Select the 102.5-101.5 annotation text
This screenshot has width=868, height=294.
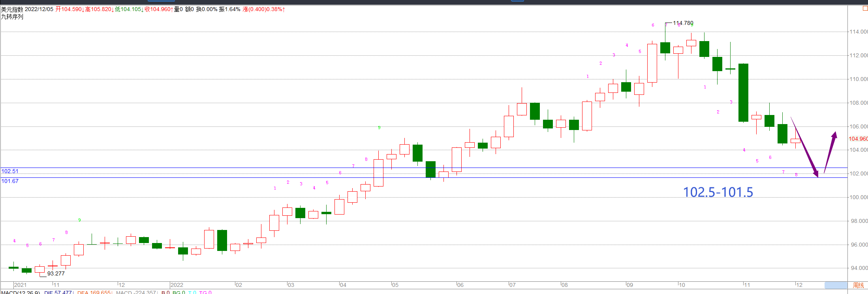click(x=718, y=192)
